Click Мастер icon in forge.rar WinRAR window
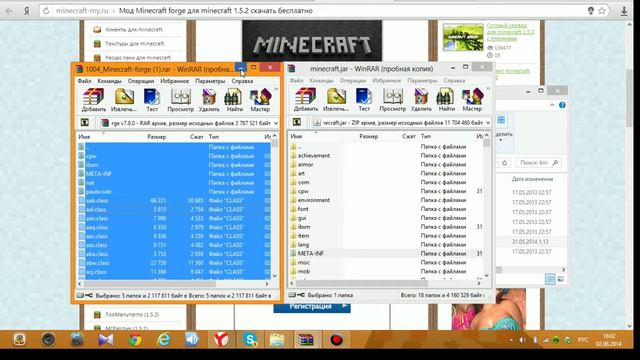This screenshot has height=360, width=640. point(260,100)
